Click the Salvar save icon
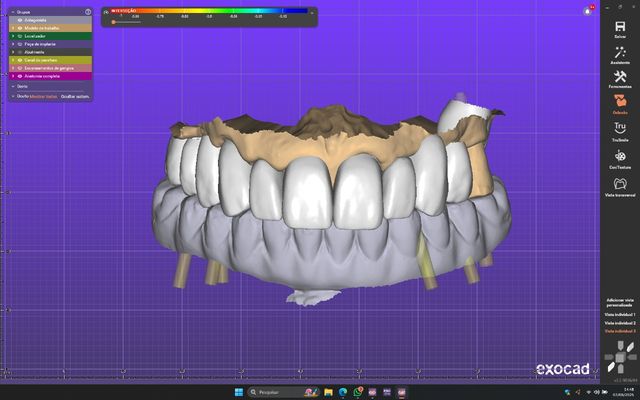 620,28
